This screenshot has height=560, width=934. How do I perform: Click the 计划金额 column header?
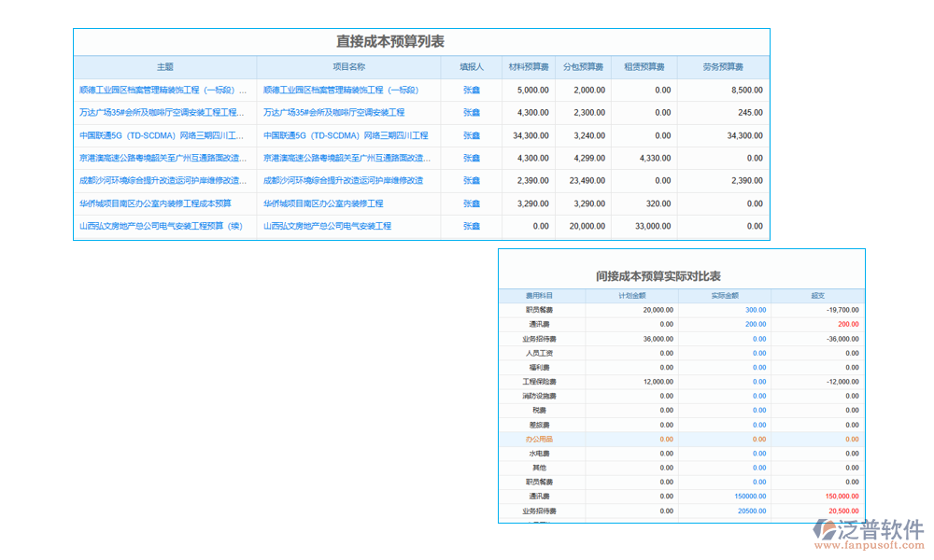[x=631, y=296]
